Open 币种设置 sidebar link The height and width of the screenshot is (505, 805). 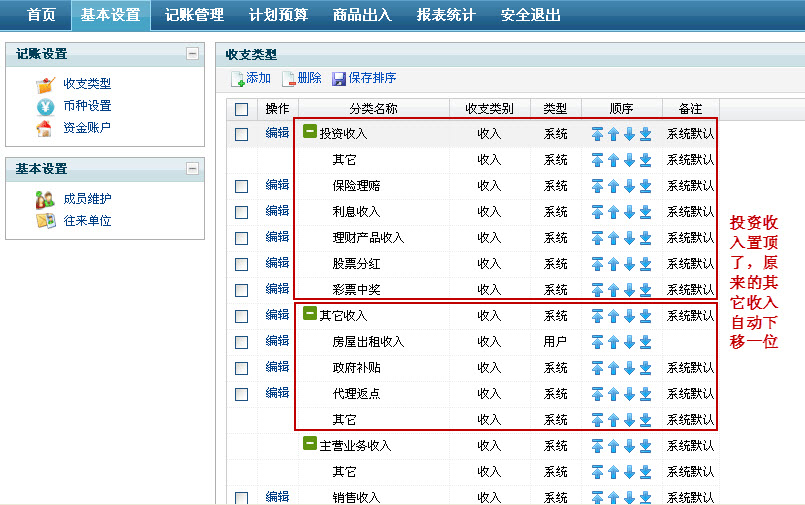click(x=87, y=106)
